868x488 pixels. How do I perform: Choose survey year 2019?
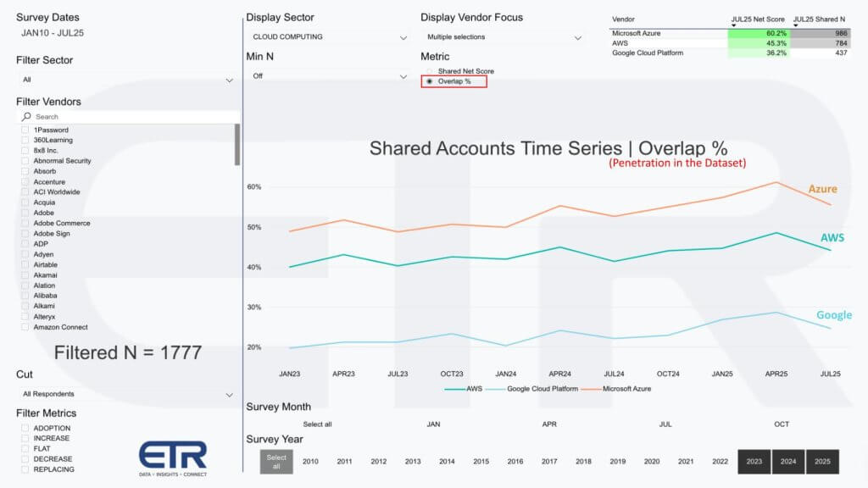(618, 462)
